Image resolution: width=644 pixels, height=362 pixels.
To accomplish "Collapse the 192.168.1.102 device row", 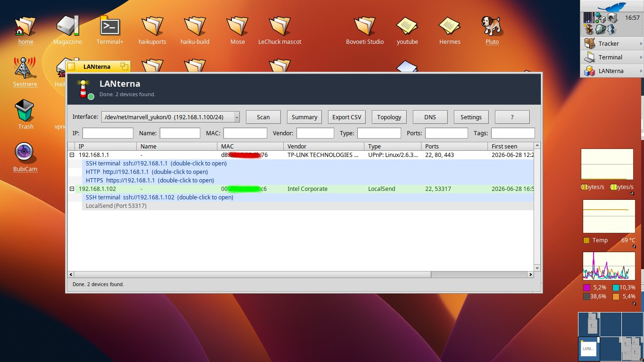I will (72, 189).
